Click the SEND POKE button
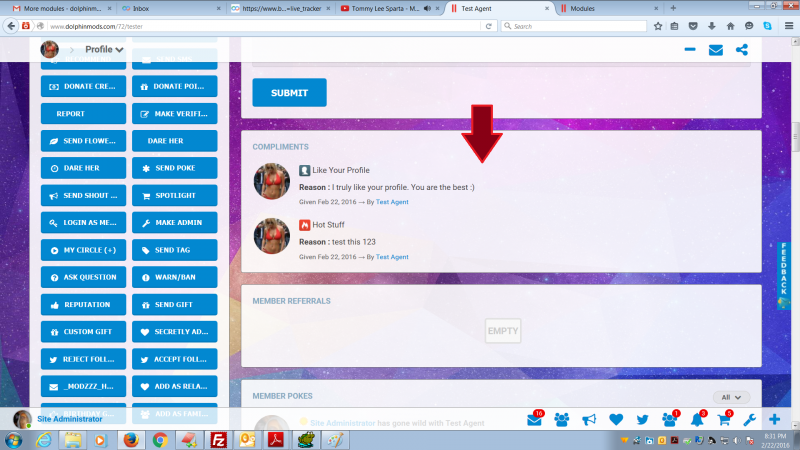800x450 pixels. [x=174, y=168]
